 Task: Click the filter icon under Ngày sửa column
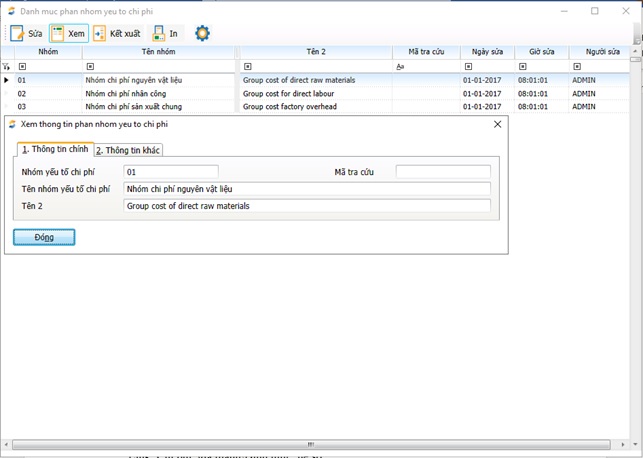click(468, 67)
